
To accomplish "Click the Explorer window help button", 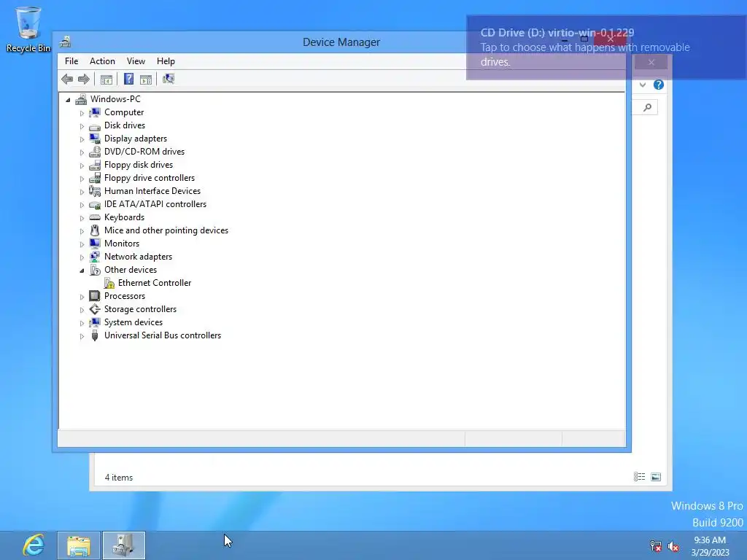I will [x=659, y=85].
